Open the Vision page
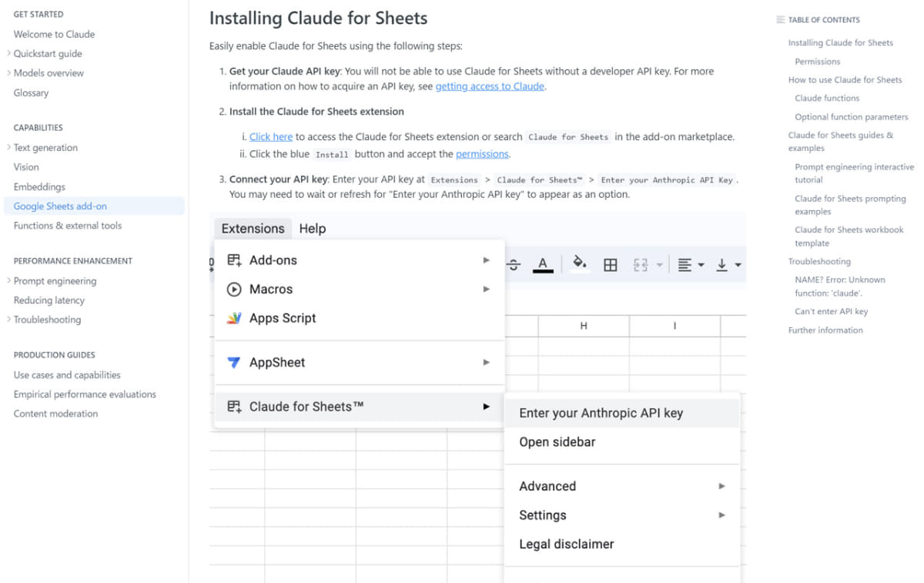The width and height of the screenshot is (924, 583). point(26,166)
